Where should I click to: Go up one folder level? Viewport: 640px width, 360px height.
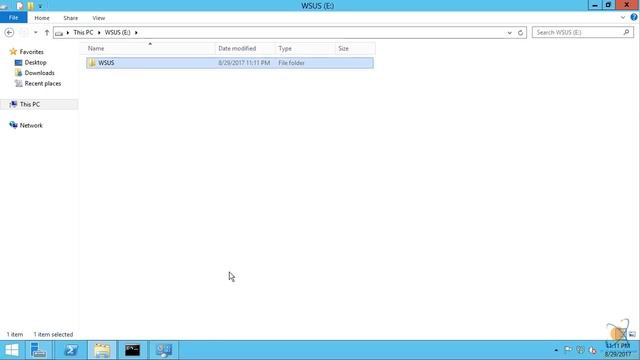(47, 33)
